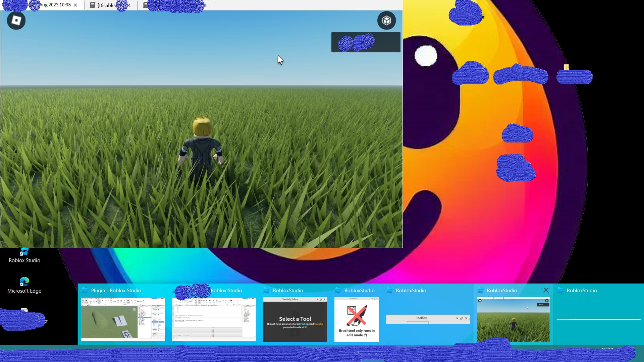This screenshot has width=644, height=362.
Task: Select the Toolbox window preview
Action: coord(428,319)
